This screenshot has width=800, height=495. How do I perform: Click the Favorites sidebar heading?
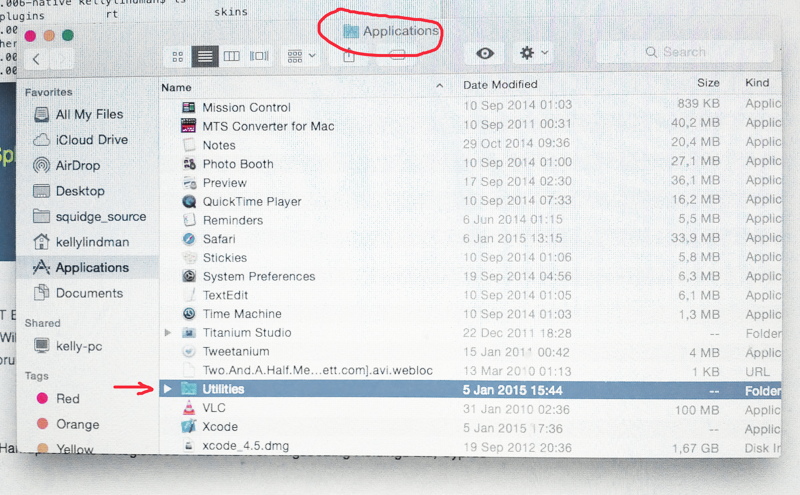48,92
